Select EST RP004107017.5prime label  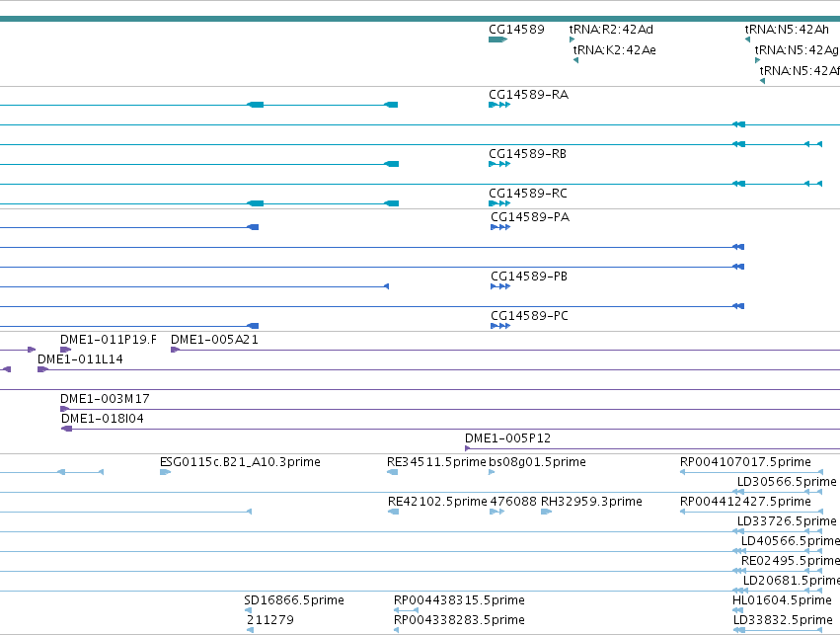[745, 462]
